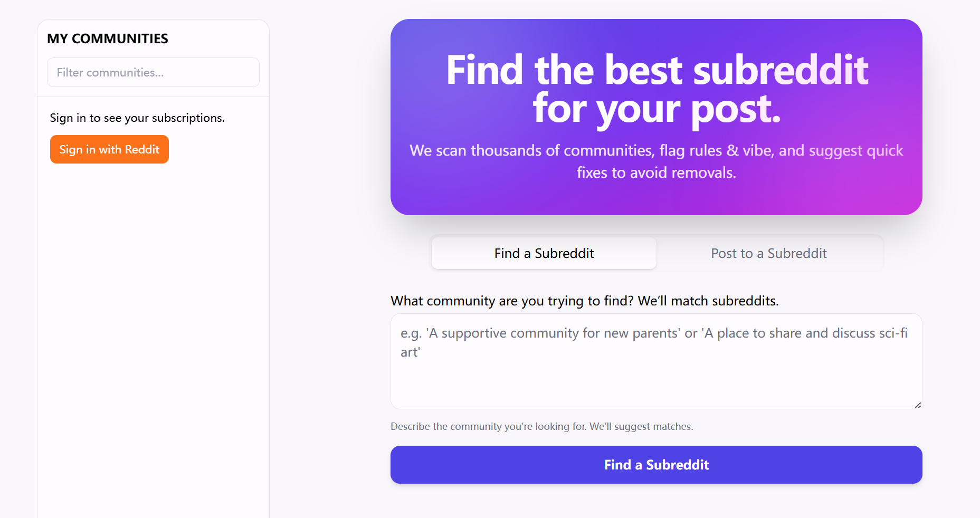Click the 'art'' placeholder text in the text area
This screenshot has width=980, height=518.
click(x=410, y=352)
